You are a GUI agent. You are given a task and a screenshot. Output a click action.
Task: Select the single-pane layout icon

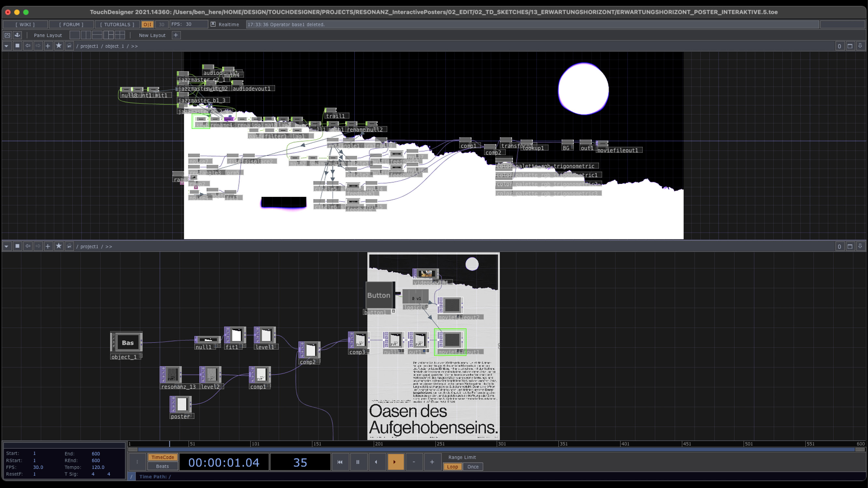75,35
